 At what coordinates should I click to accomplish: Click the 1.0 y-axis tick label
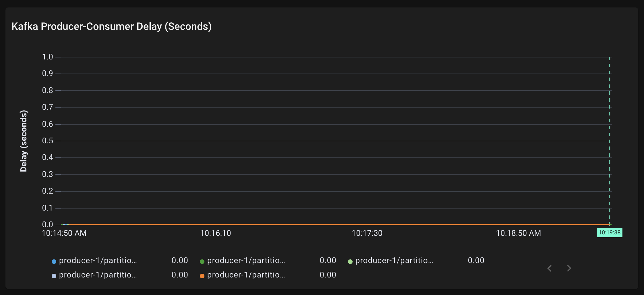48,57
